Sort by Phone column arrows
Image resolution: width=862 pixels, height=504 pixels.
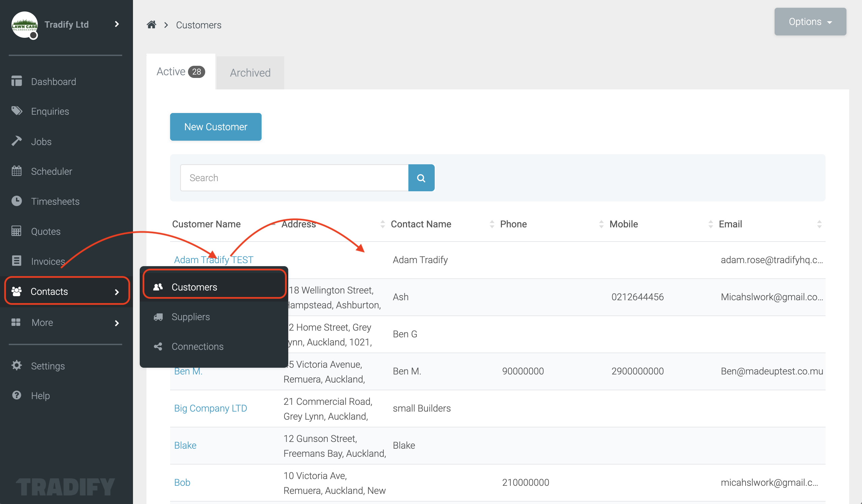point(601,224)
